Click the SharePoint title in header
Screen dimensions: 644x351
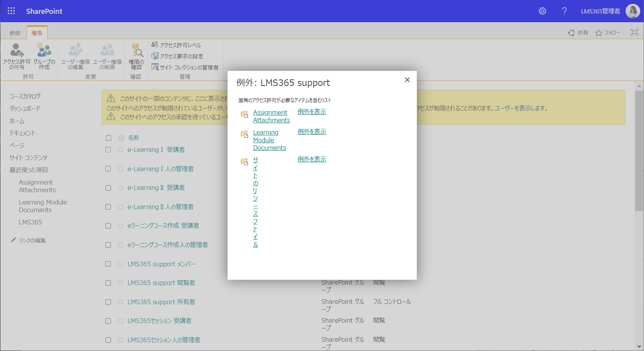click(44, 11)
